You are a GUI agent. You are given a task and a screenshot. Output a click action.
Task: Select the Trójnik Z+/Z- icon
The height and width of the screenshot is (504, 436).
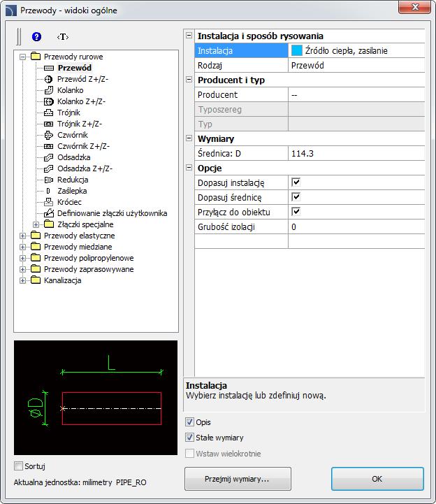(48, 124)
